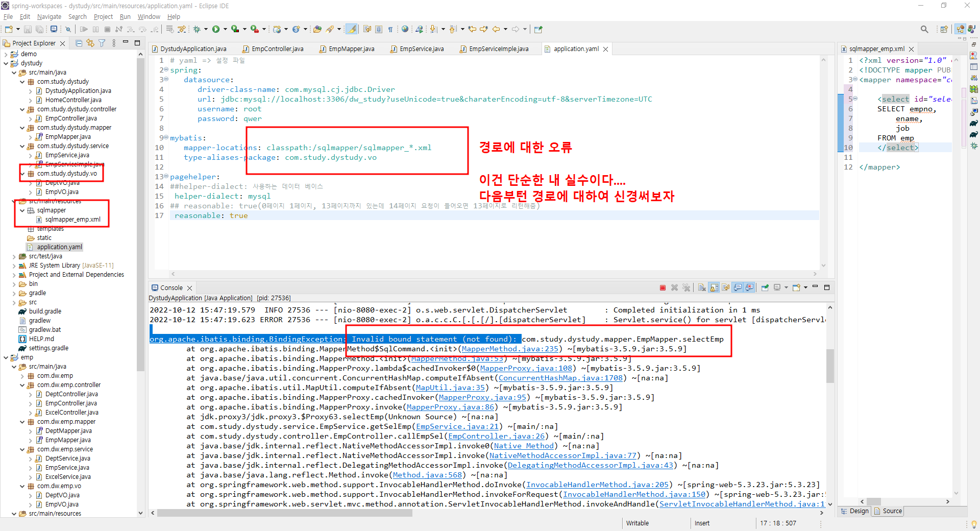Click Last Edit Location arrow icon

pos(472,29)
